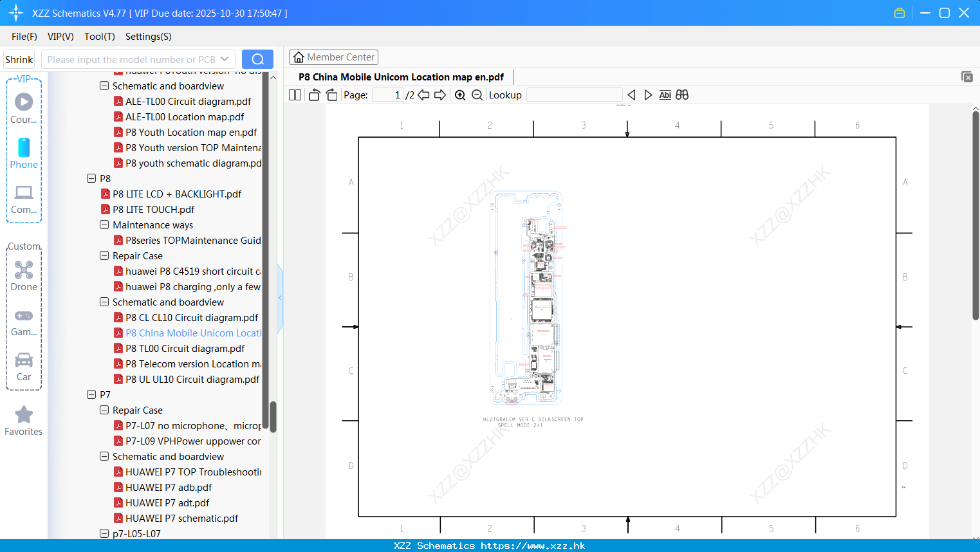Collapse the Maintenance ways folder

coord(104,225)
